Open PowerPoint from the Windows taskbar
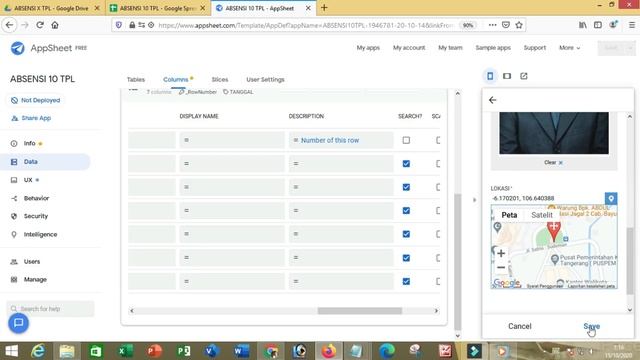Viewport: 640px width, 360px height. [154, 351]
